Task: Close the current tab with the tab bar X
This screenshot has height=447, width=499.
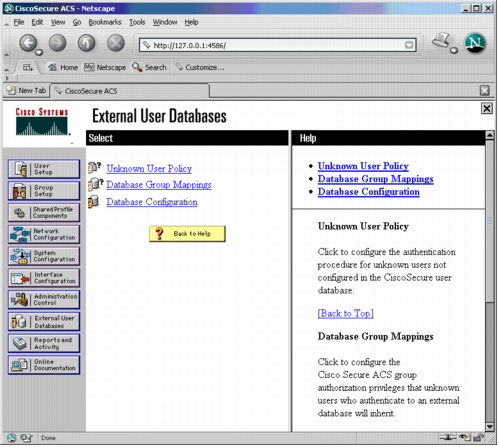Action: click(485, 91)
